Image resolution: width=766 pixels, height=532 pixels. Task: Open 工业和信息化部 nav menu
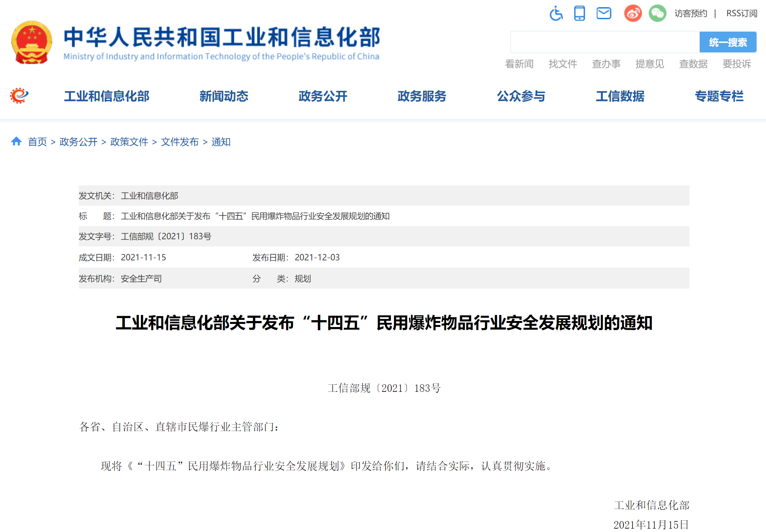(107, 96)
